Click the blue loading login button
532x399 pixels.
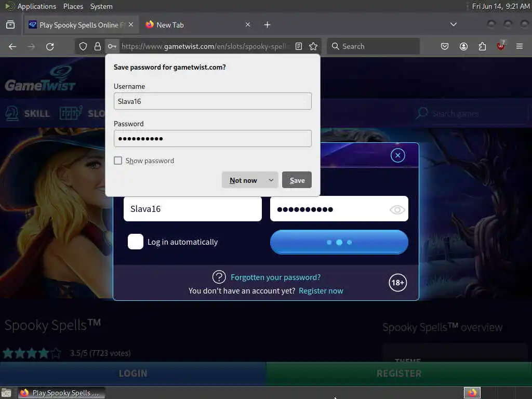[x=339, y=242]
